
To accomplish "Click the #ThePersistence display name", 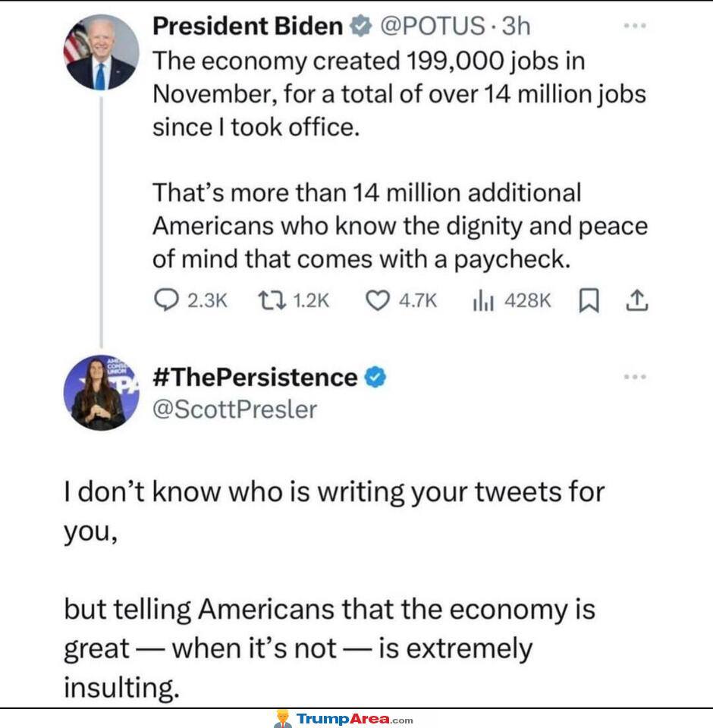I will point(255,377).
